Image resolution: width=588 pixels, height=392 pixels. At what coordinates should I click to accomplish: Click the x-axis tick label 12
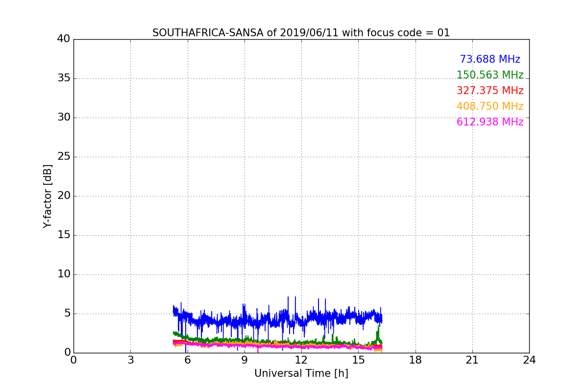pyautogui.click(x=301, y=360)
